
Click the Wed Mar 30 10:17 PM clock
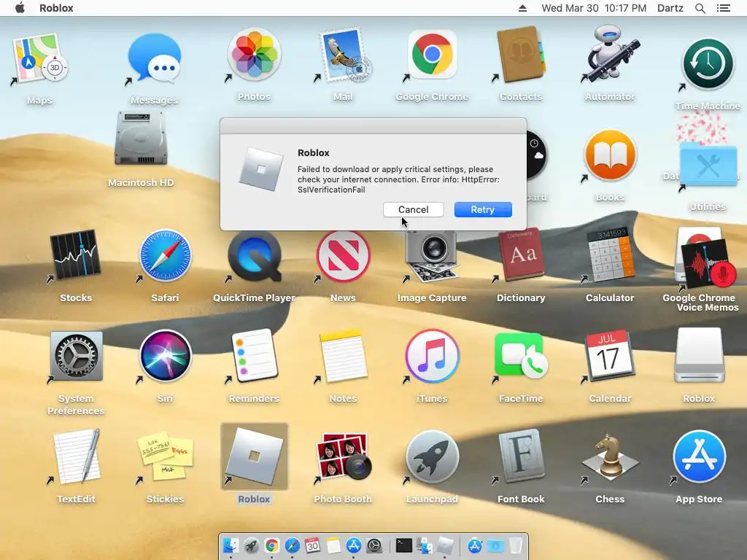click(594, 8)
